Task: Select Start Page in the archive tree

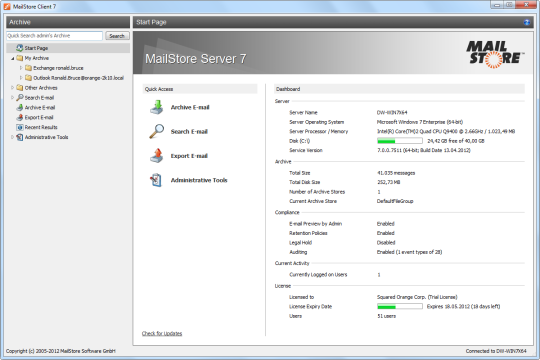Action: [36, 48]
